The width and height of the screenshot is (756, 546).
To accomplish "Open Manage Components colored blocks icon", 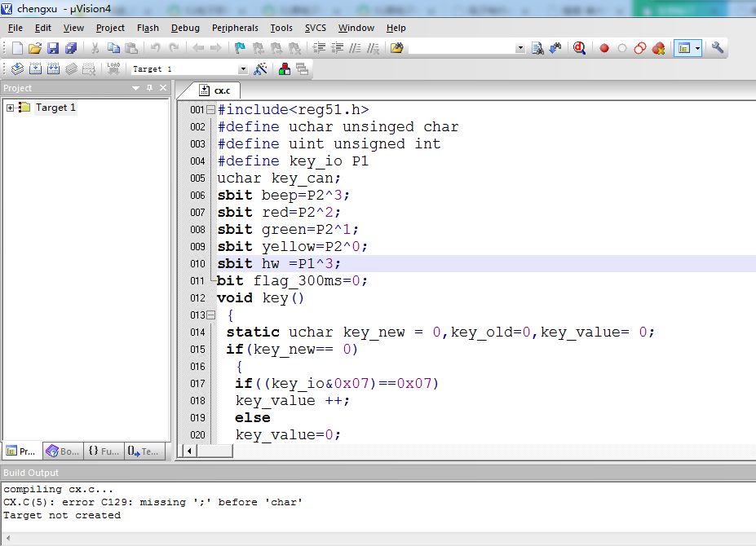I will pos(285,69).
